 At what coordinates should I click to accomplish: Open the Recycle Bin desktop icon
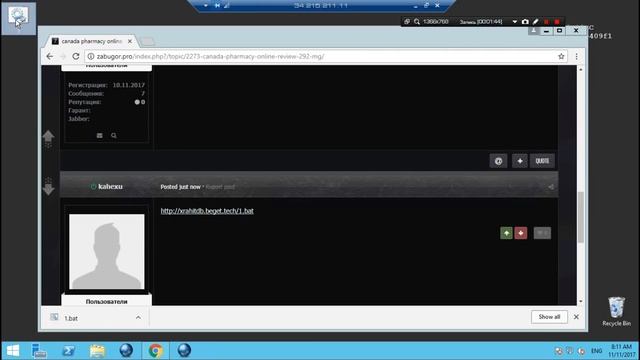[616, 311]
